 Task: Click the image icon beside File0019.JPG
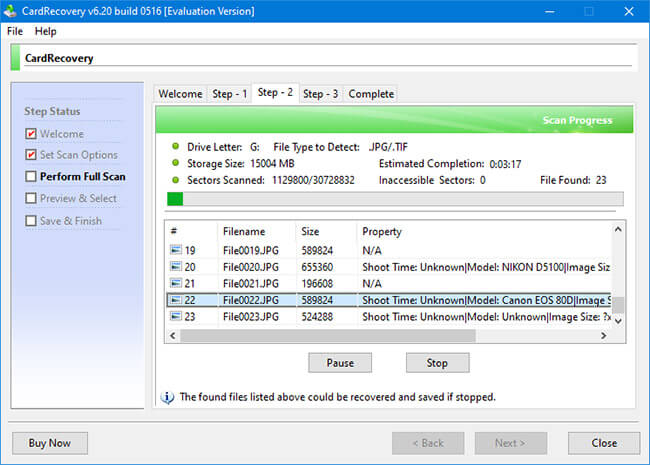pos(176,250)
